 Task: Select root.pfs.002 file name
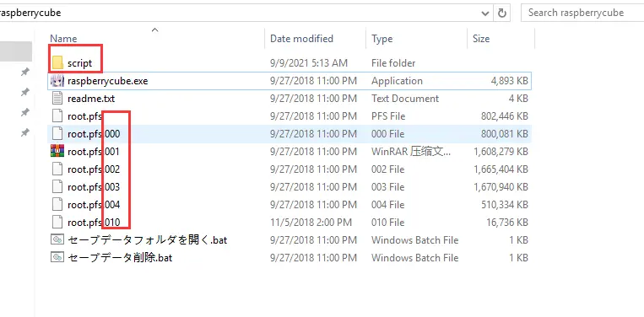[94, 169]
